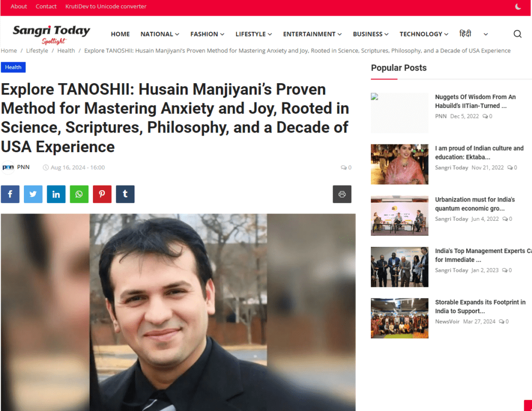Click the Sangri Today logo
Viewport: 532px width, 411px height.
click(51, 34)
